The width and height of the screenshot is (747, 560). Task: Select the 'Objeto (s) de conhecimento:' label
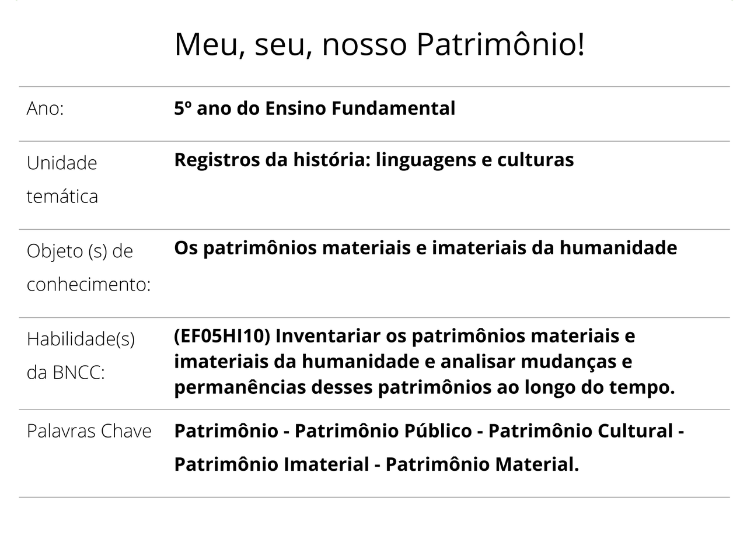pos(88,267)
